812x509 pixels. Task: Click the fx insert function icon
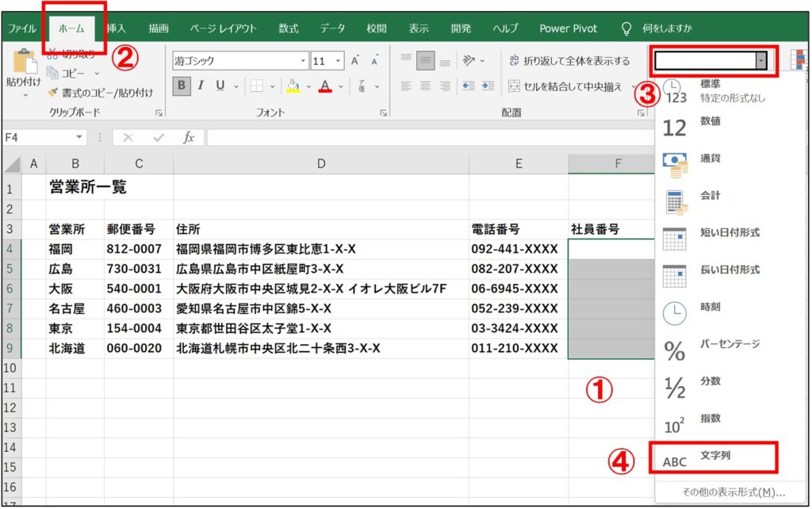(190, 136)
